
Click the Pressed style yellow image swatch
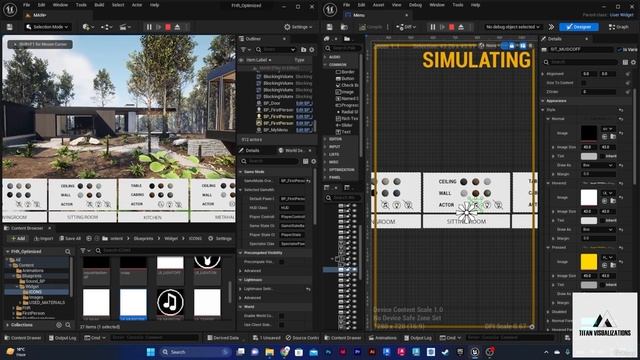(x=589, y=262)
